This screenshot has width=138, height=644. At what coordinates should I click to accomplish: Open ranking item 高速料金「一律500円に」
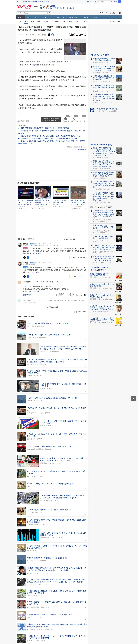click(104, 59)
